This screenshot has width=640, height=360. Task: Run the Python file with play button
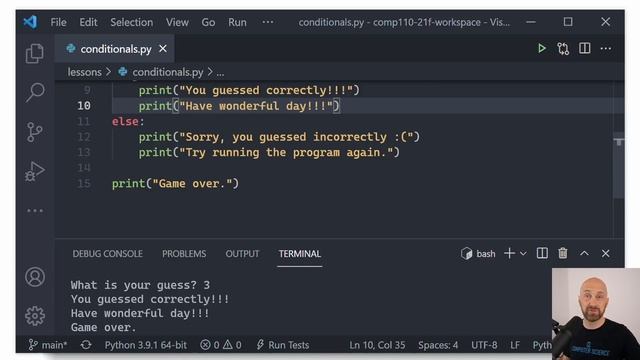[x=541, y=49]
